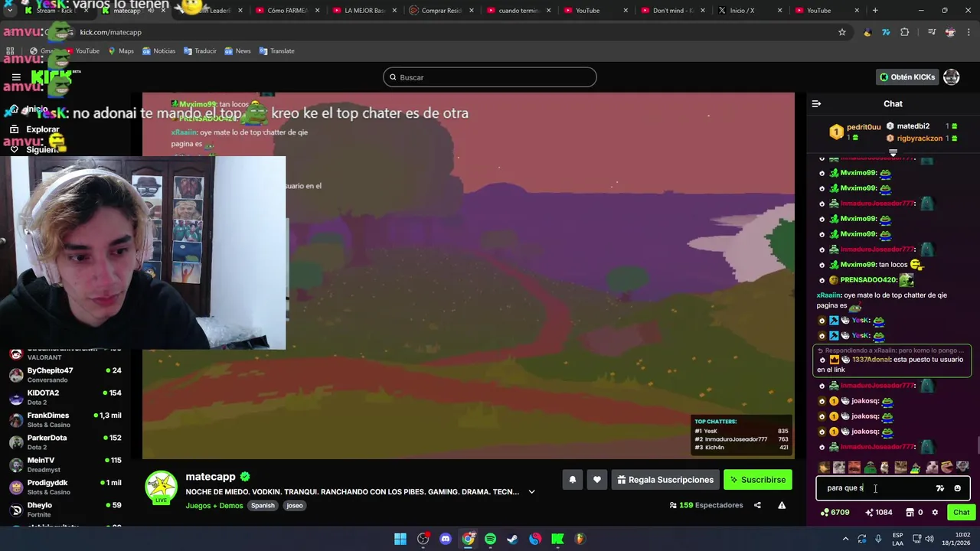Open the channel points balance 6709

click(x=835, y=513)
